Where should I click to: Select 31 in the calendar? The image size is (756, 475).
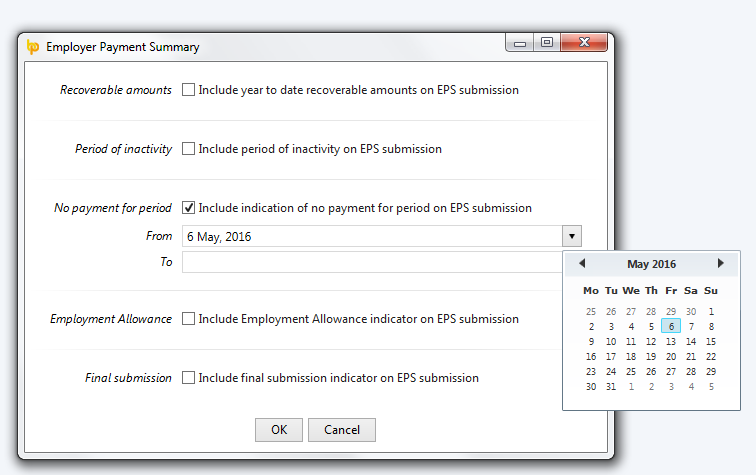(611, 387)
